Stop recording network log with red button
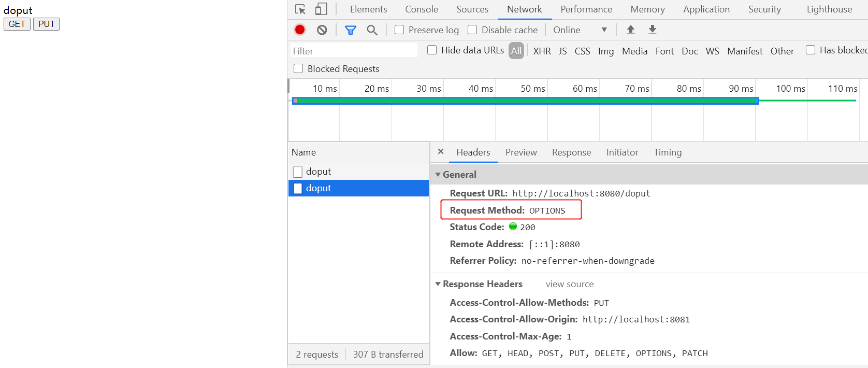Viewport: 868px width, 368px height. tap(300, 30)
